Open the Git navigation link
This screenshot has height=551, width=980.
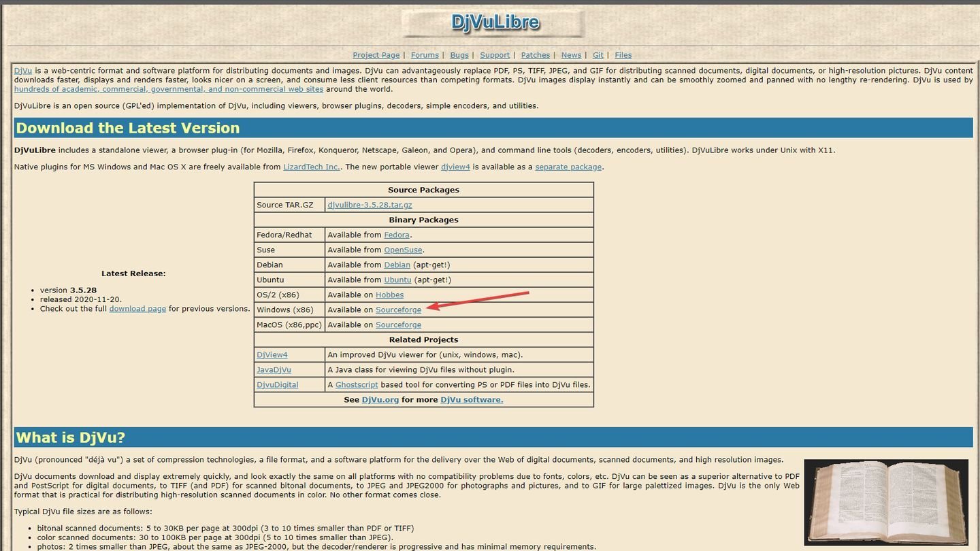[x=598, y=55]
